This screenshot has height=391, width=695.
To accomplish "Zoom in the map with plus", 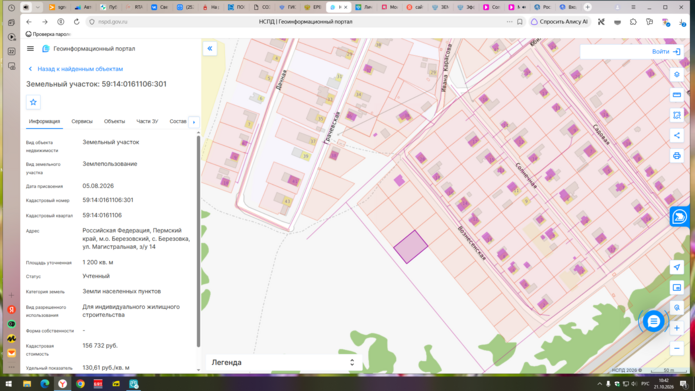I will pyautogui.click(x=676, y=328).
